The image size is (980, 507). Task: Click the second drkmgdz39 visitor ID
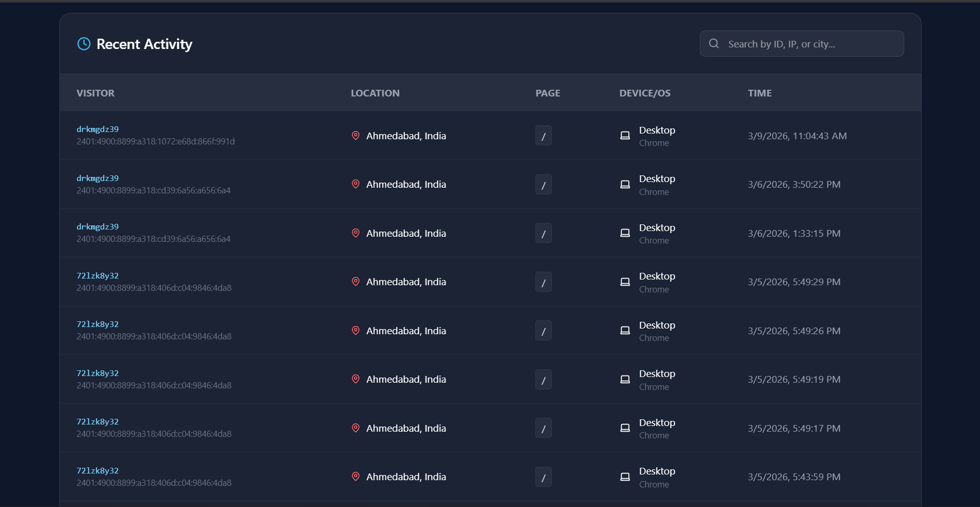tap(97, 178)
